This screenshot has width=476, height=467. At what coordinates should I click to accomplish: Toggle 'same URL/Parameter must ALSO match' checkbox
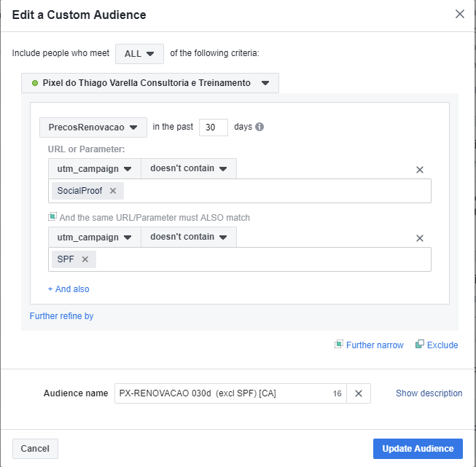click(x=52, y=217)
